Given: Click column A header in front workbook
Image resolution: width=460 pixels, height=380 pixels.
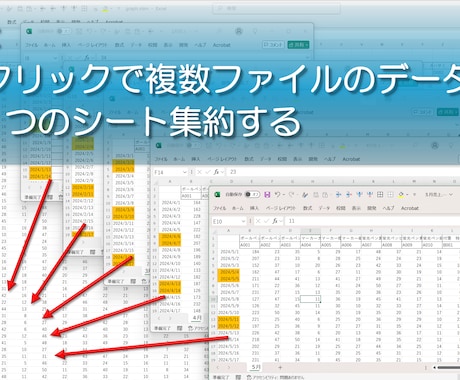Looking at the screenshot, I should [229, 230].
